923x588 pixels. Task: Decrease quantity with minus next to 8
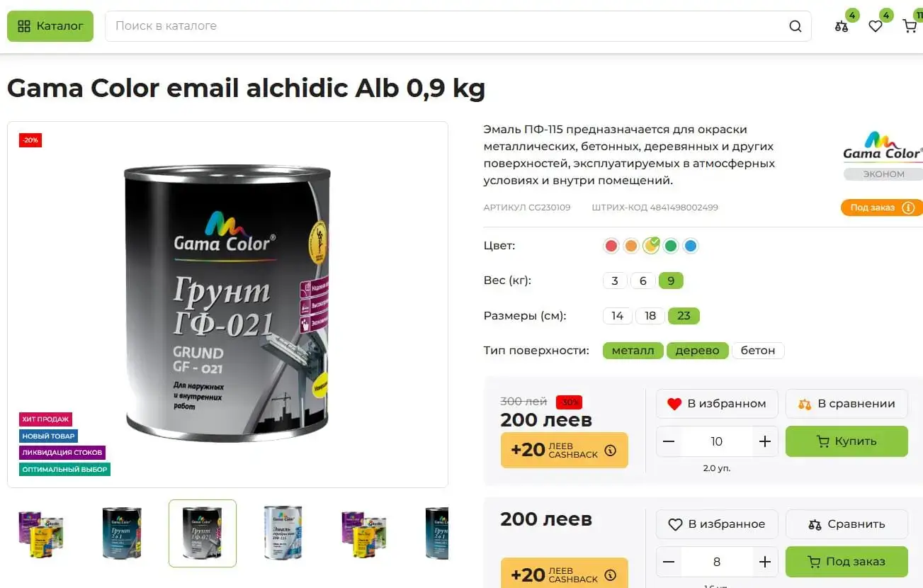[x=669, y=562]
